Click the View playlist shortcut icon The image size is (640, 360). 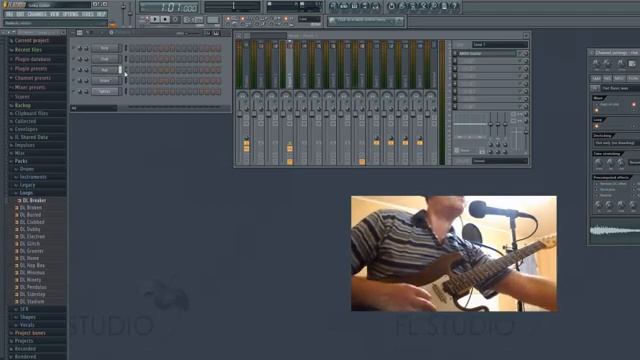(333, 6)
